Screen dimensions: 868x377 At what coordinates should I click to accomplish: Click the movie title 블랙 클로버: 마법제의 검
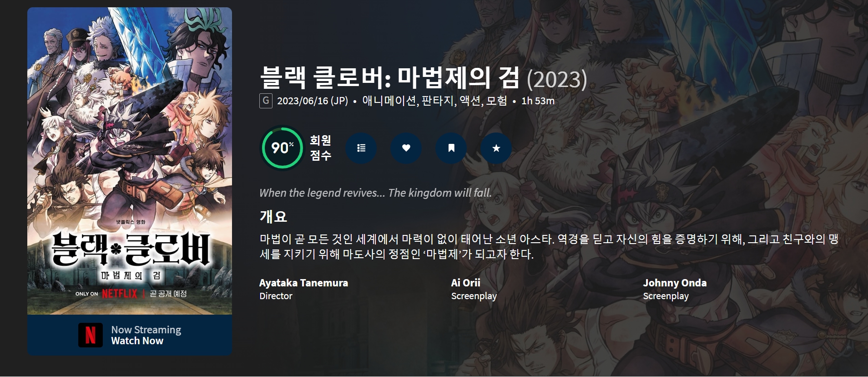(x=389, y=78)
